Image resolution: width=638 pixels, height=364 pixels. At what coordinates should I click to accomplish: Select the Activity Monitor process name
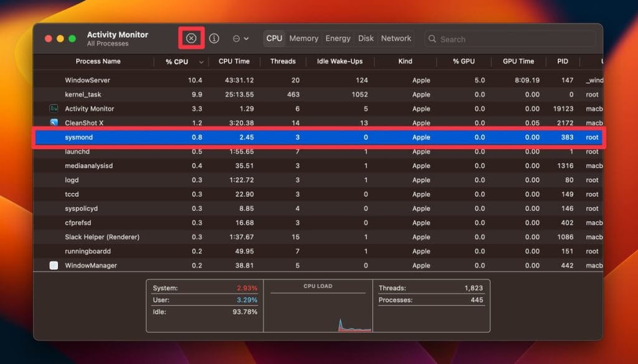(90, 109)
